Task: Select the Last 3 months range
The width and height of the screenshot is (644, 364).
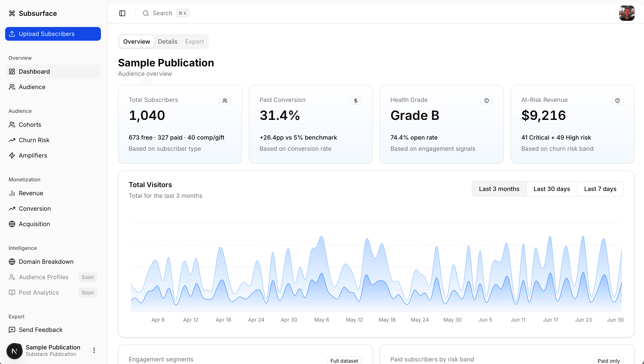Action: (499, 189)
